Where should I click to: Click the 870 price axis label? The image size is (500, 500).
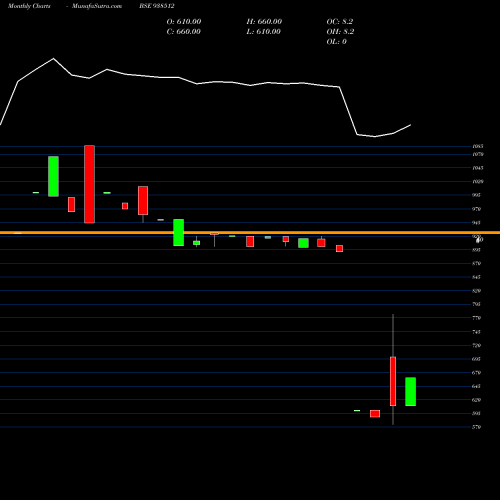pos(476,264)
